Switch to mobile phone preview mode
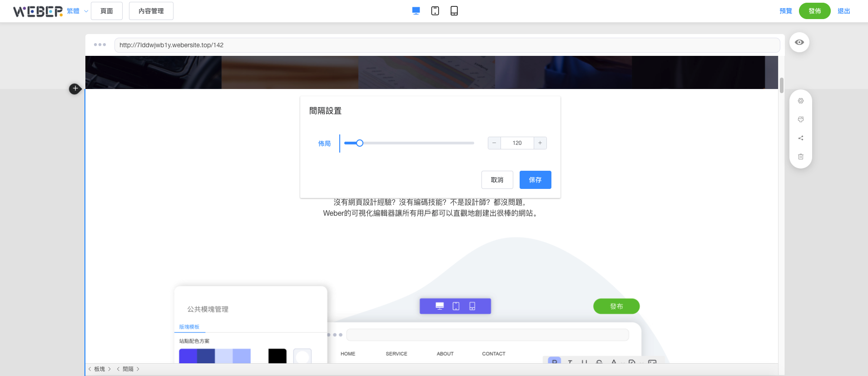868x376 pixels. [x=454, y=11]
